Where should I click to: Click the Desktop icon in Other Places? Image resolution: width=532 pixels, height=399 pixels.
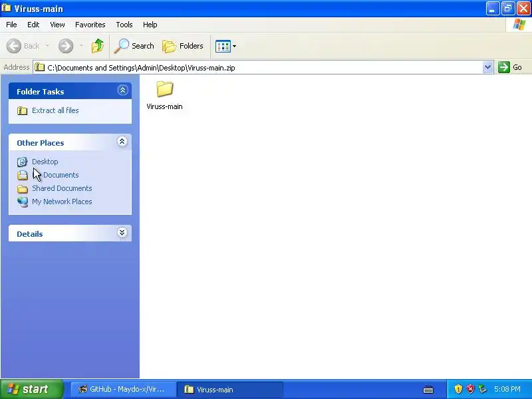(x=23, y=162)
